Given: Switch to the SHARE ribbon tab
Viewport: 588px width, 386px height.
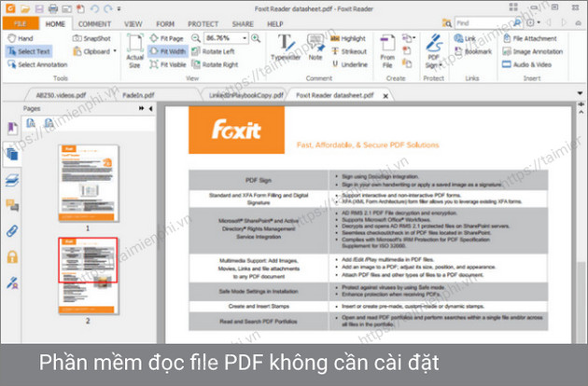Looking at the screenshot, I should [x=243, y=24].
